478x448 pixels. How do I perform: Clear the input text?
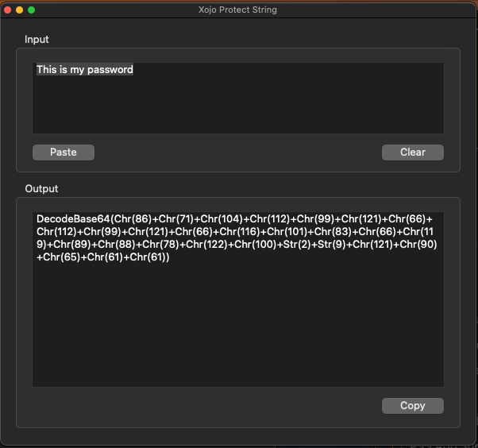(413, 153)
